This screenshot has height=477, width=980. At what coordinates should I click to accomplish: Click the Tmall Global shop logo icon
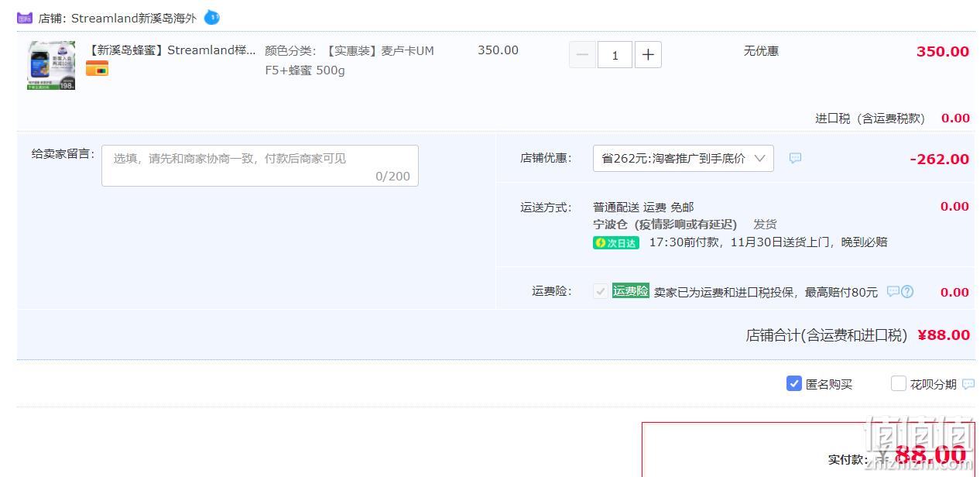(x=25, y=17)
